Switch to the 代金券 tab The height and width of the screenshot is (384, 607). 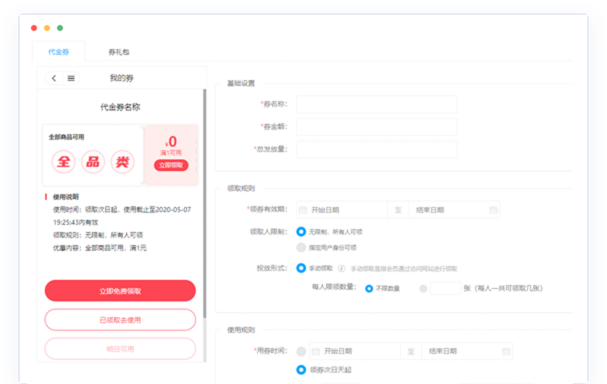pyautogui.click(x=58, y=51)
